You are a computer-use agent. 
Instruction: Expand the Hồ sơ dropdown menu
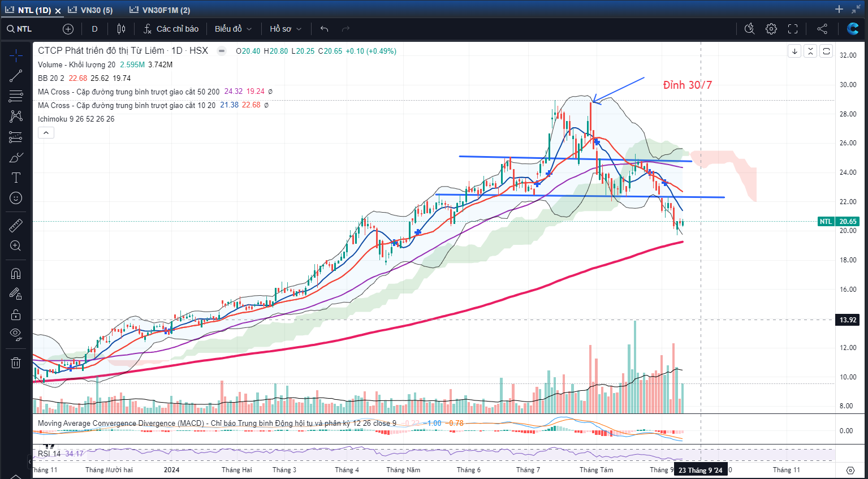[286, 29]
